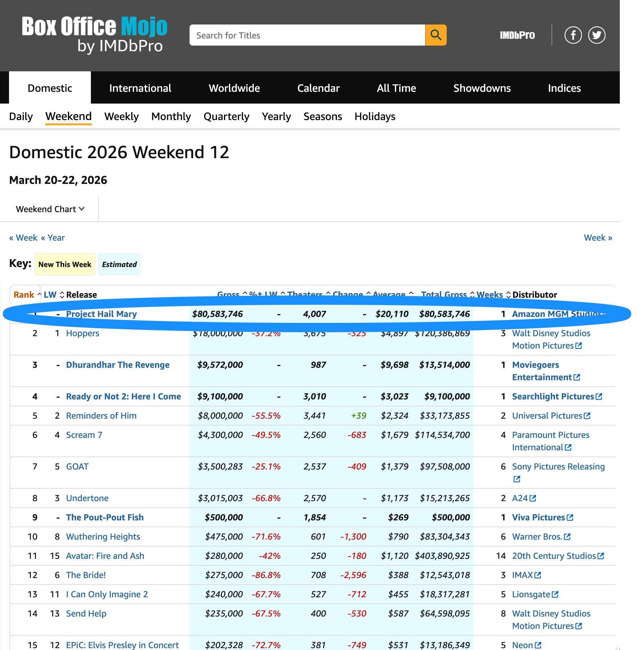Sort table by Total Gross column

(x=444, y=294)
